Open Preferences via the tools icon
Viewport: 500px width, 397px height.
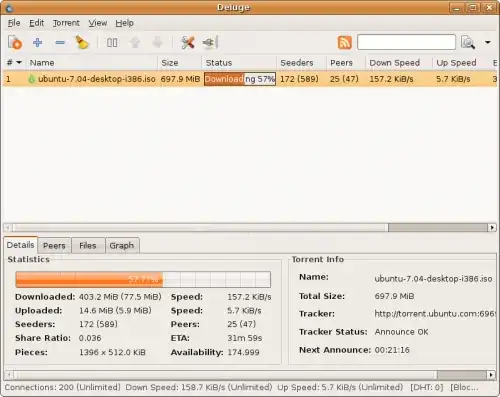pos(188,43)
